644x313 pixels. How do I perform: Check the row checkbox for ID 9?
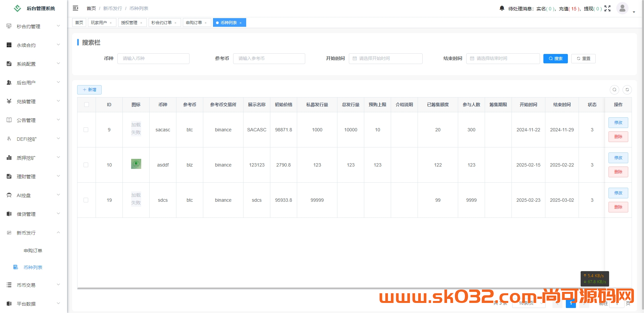coord(86,130)
